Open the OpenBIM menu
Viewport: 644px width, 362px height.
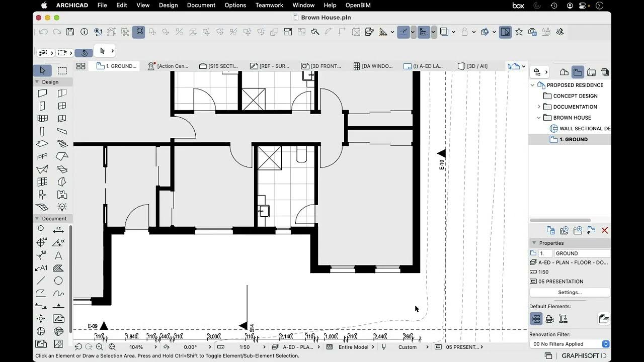[x=358, y=5]
